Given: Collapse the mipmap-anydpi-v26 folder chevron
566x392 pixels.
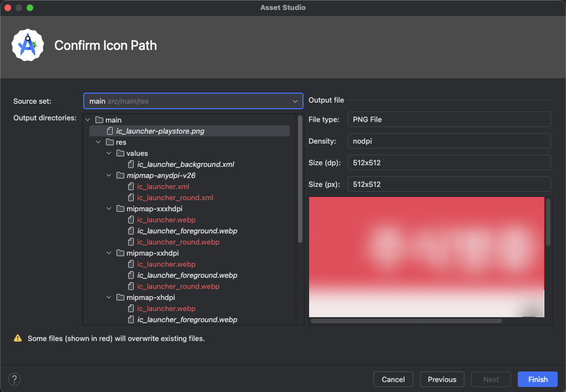Looking at the screenshot, I should coord(109,175).
